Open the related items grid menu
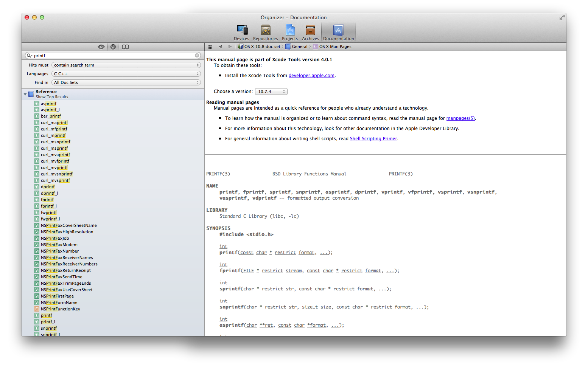588x366 pixels. point(210,47)
